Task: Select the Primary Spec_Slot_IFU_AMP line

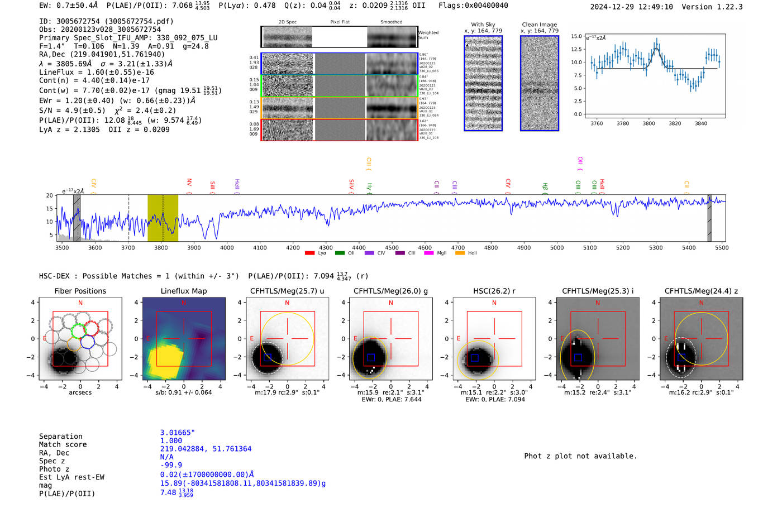Action: pos(128,38)
